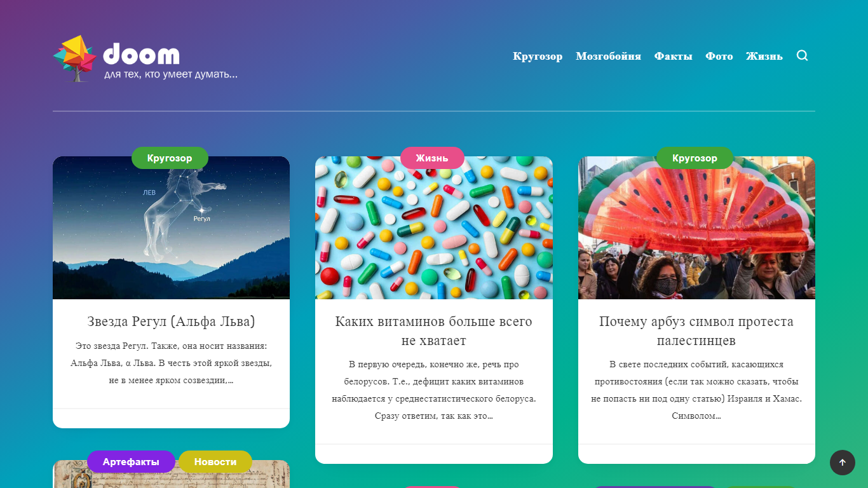The image size is (868, 488).
Task: Open the Мозгобойня menu item
Action: pyautogui.click(x=608, y=56)
